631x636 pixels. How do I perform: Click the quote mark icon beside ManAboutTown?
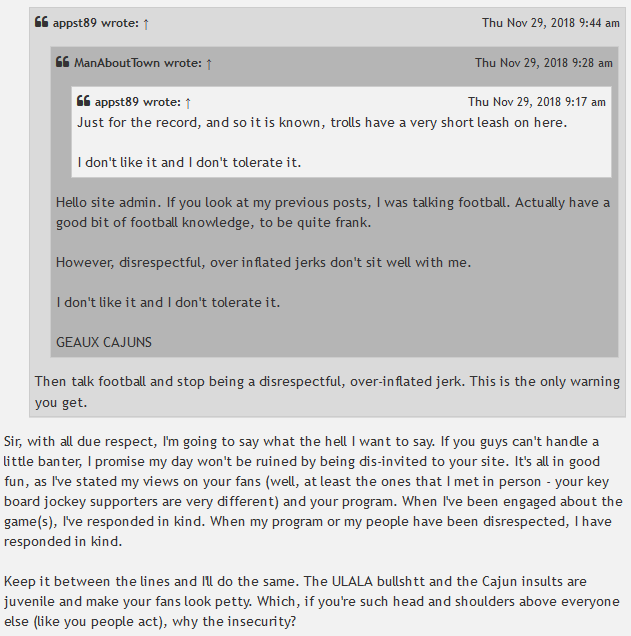point(63,63)
